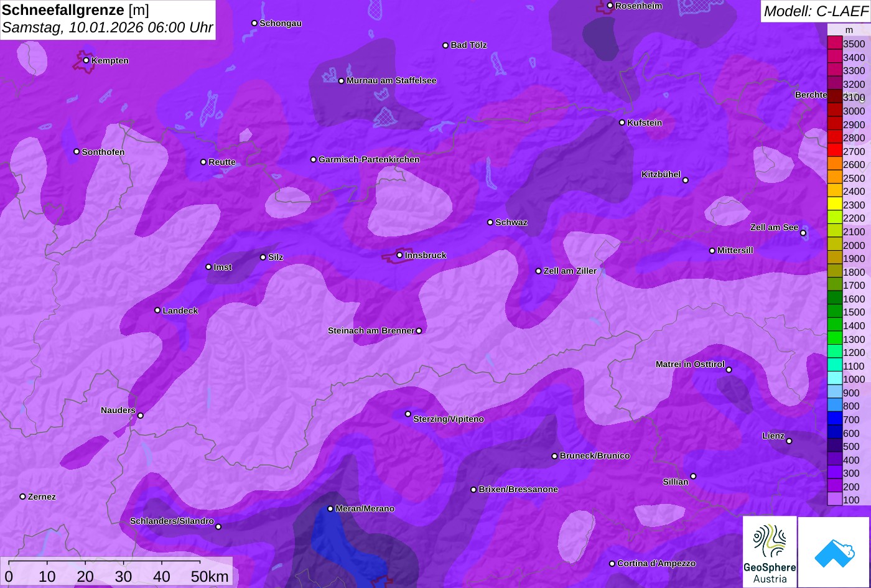Click the blue cloud arrow logo
Image resolution: width=871 pixels, height=588 pixels.
click(x=834, y=552)
